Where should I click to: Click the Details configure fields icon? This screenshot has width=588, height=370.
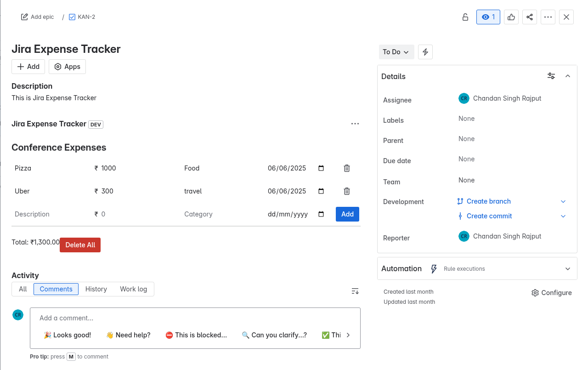(x=551, y=76)
